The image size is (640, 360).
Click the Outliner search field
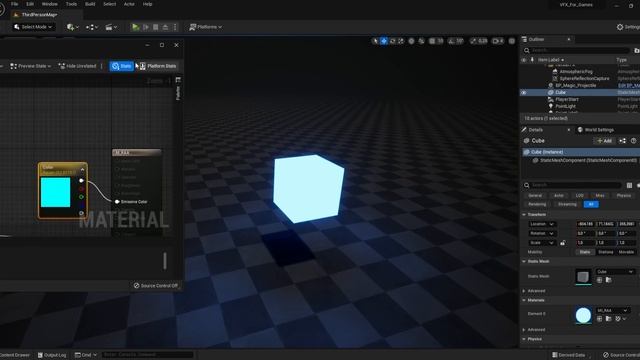pos(576,50)
